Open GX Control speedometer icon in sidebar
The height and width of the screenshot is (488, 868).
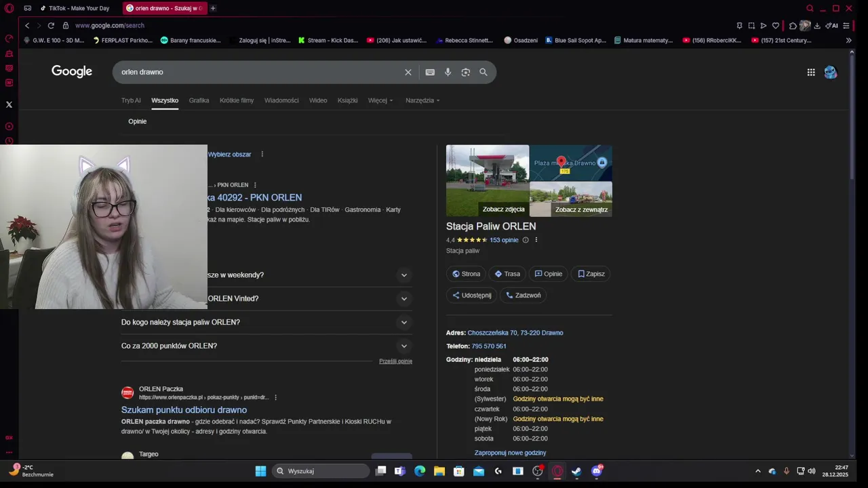coord(9,39)
